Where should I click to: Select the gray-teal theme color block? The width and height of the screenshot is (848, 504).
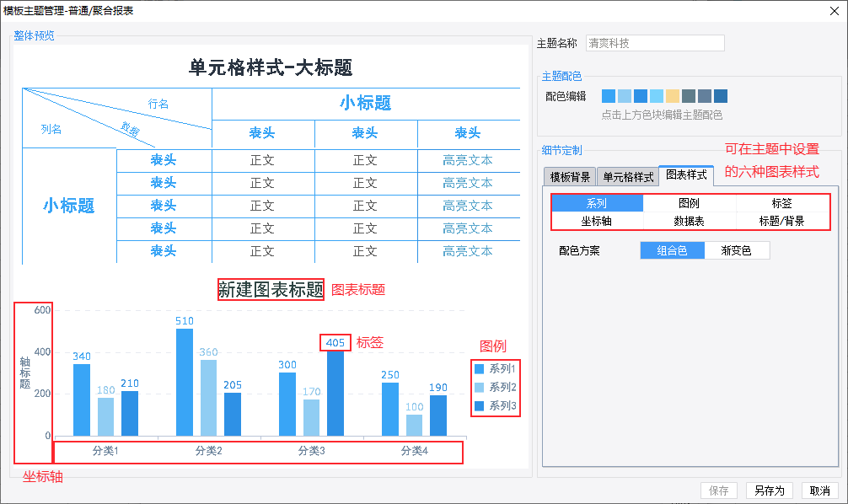(689, 96)
